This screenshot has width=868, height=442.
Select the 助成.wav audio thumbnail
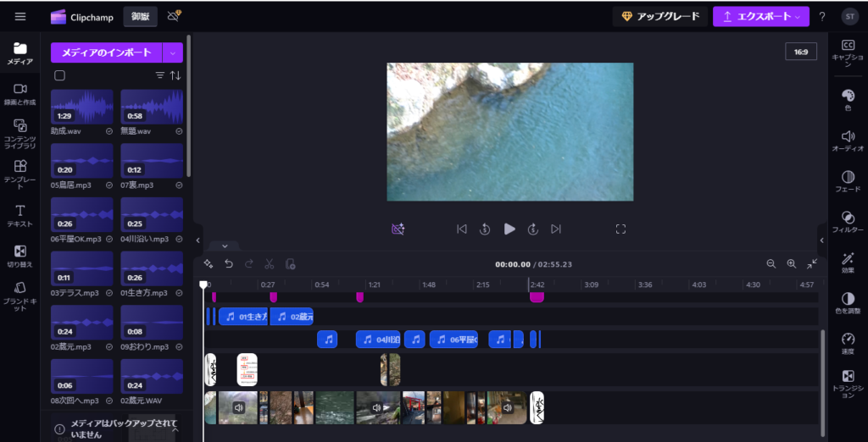click(x=82, y=107)
